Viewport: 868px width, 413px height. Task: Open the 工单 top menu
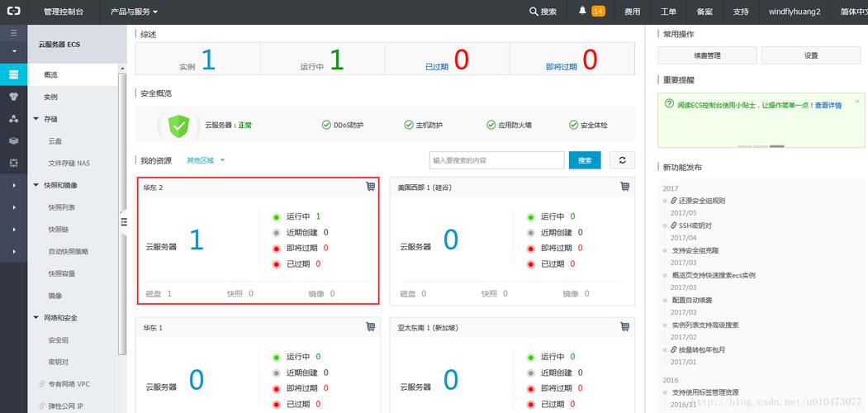pyautogui.click(x=668, y=12)
